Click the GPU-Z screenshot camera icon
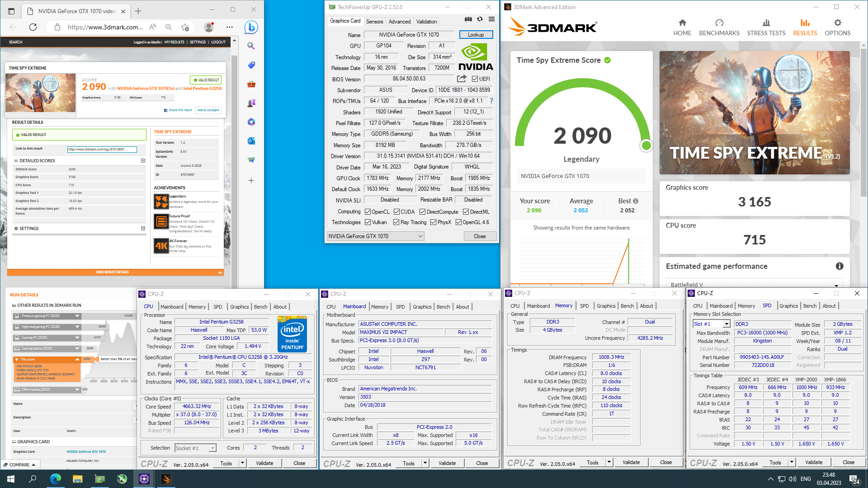The height and width of the screenshot is (488, 868). pos(468,19)
